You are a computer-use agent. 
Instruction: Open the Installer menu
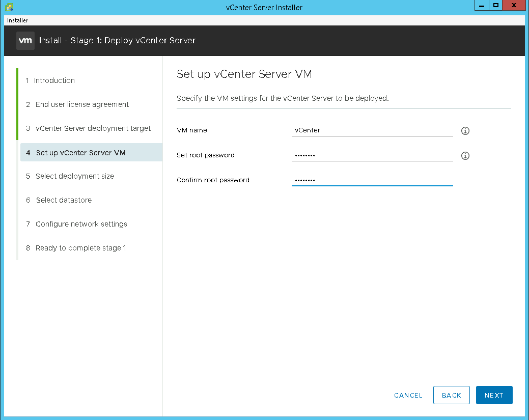click(x=18, y=20)
